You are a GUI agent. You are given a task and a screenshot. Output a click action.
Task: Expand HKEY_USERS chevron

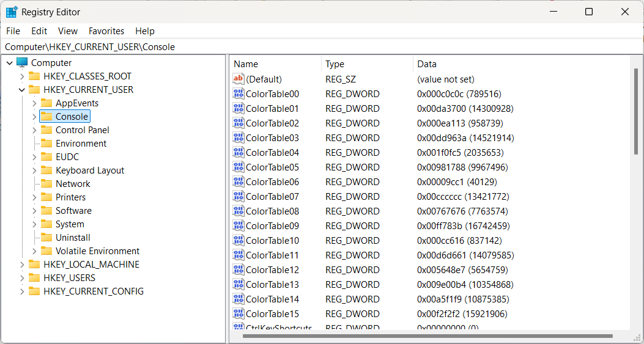pyautogui.click(x=22, y=278)
